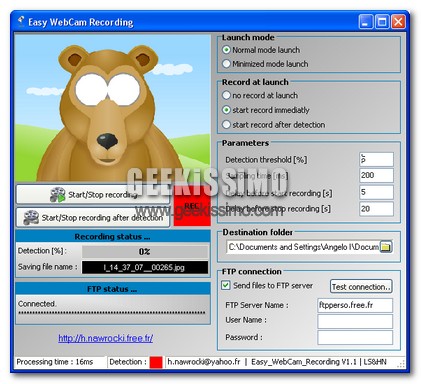Close the Easy WebCam Recording window

pyautogui.click(x=398, y=22)
